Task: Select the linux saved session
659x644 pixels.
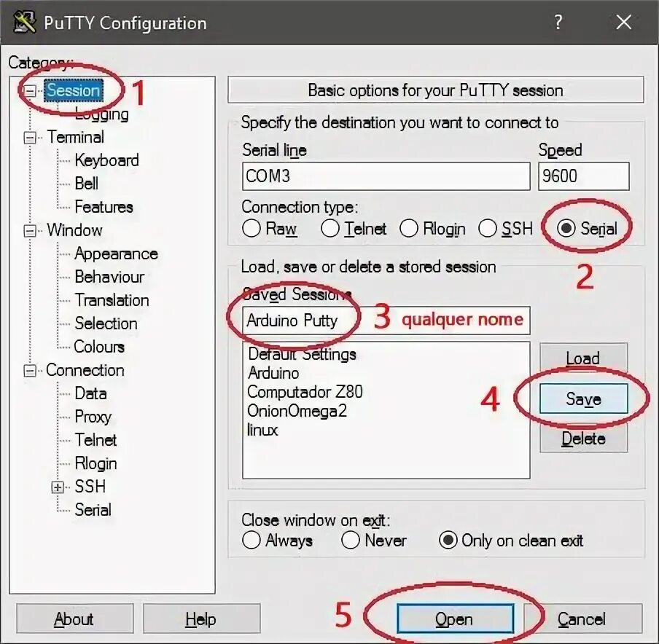Action: tap(262, 430)
